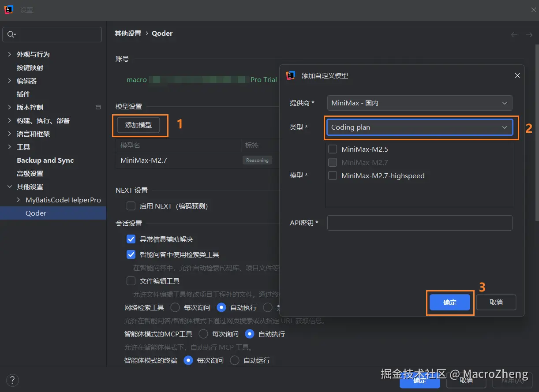Uncheck 智能问答中使用检索类工具 checkbox

pos(131,254)
